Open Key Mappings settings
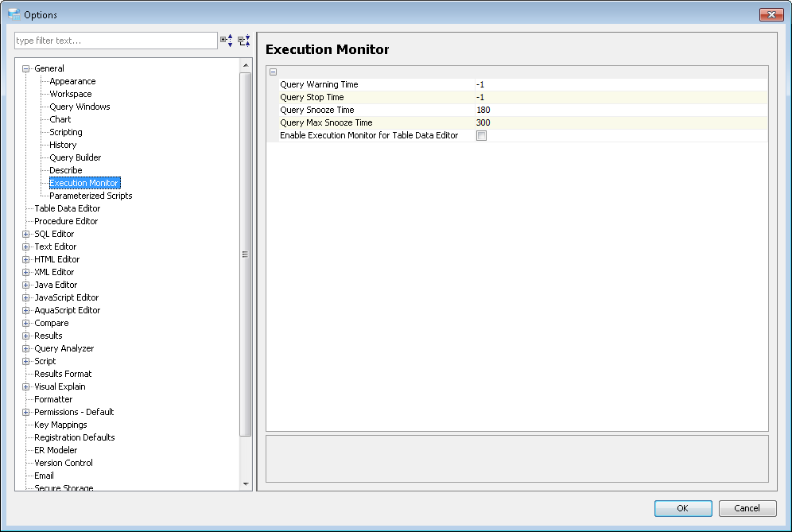 [x=60, y=425]
